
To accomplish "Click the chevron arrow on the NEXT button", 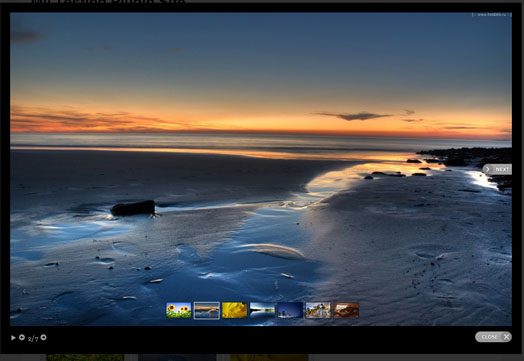I will 488,169.
